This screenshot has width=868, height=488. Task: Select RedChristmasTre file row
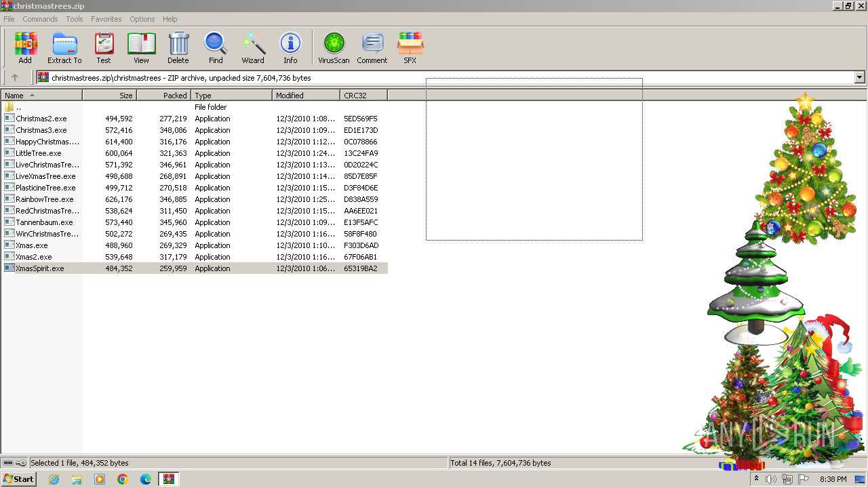[x=194, y=211]
